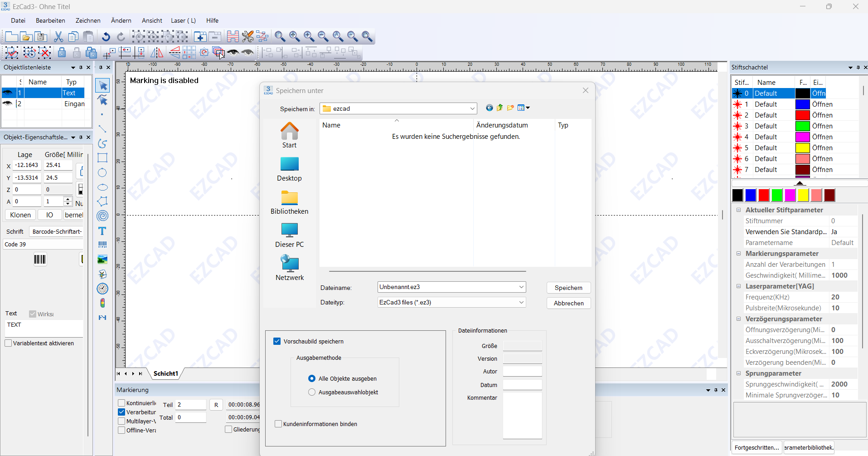Screen dimensions: 868x456
Task: Open the Dateiname dropdown arrow
Action: tap(521, 287)
